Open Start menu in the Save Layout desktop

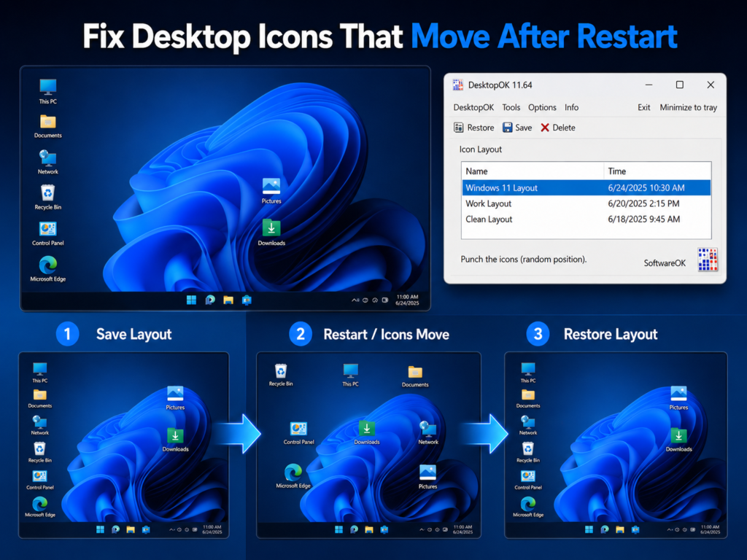tap(100, 529)
